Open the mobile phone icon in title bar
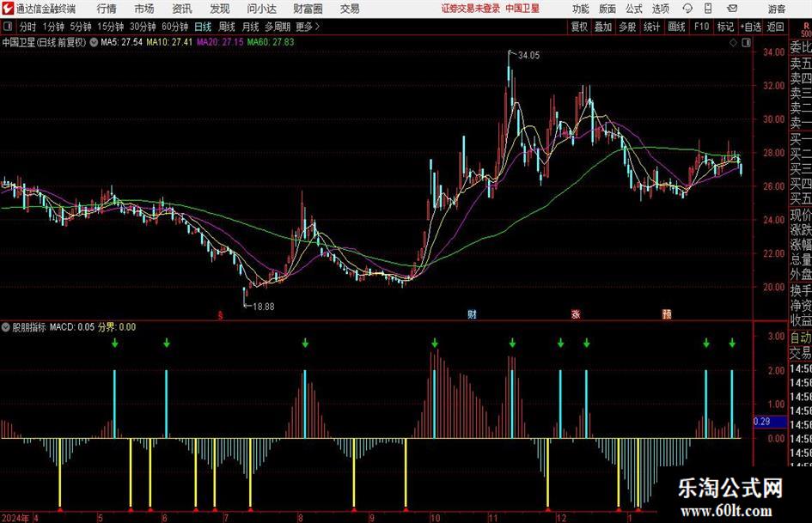812x523 pixels. point(708,9)
